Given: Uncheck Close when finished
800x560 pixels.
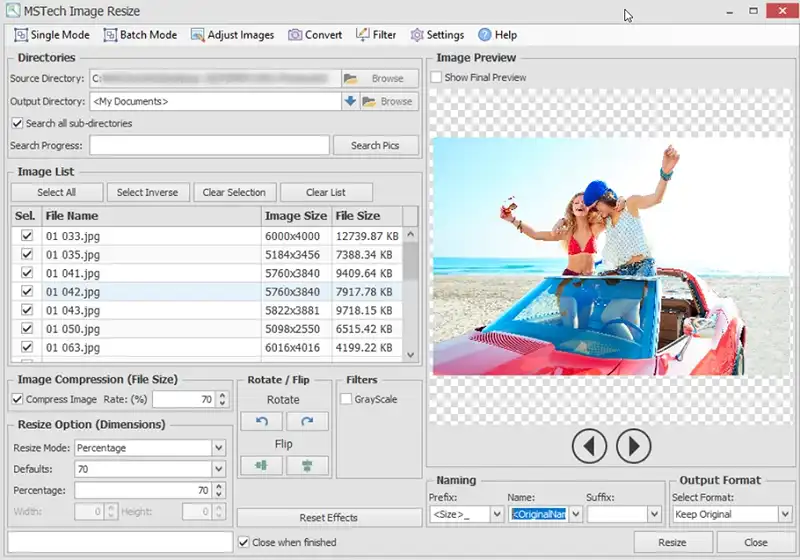Looking at the screenshot, I should pyautogui.click(x=244, y=542).
